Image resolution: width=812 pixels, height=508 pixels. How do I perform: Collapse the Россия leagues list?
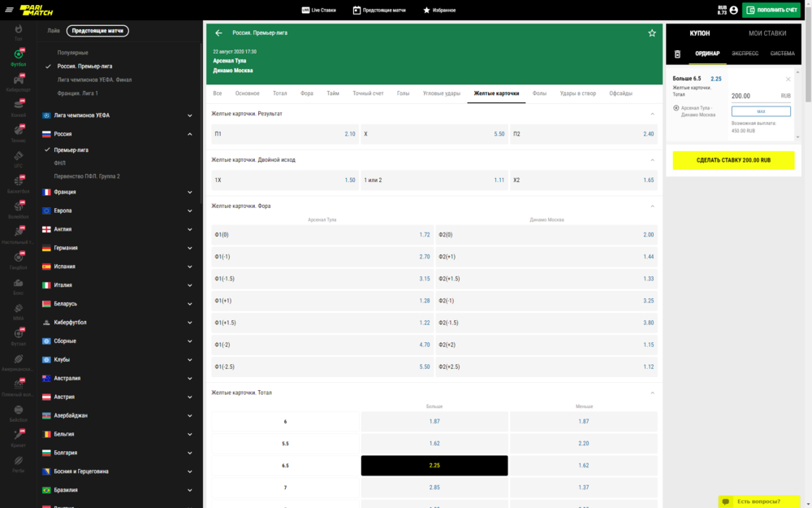pos(189,134)
